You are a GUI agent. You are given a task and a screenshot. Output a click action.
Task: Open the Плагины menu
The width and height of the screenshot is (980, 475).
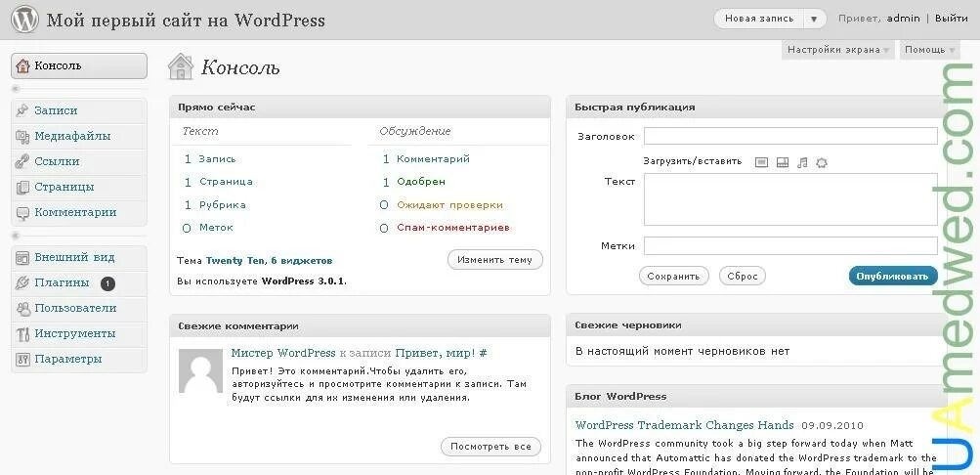tap(79, 283)
